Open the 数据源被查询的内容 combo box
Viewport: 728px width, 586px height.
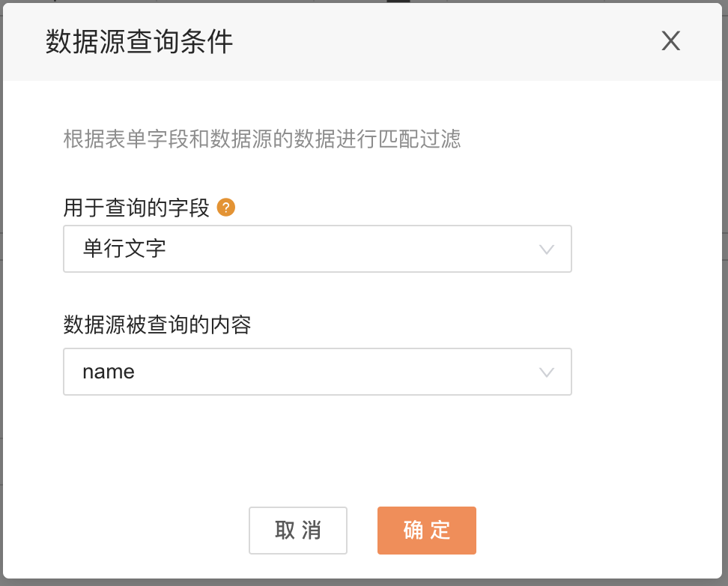[x=318, y=372]
